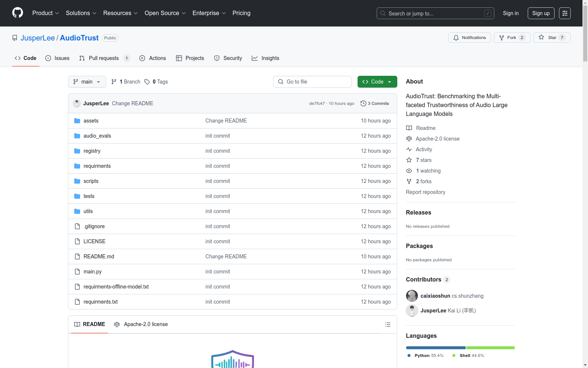This screenshot has width=588, height=368.
Task: Click the GitHub logo icon
Action: [18, 13]
